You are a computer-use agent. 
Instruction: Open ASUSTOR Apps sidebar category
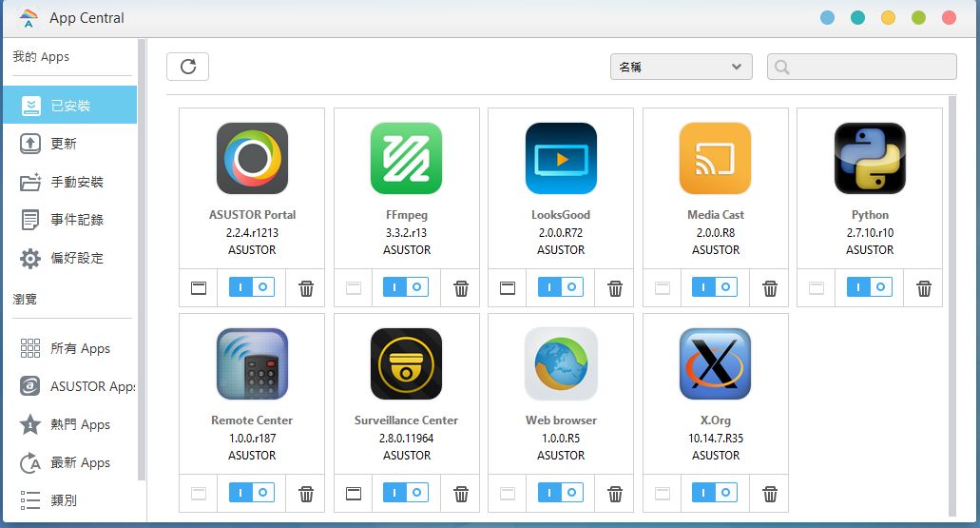point(70,386)
